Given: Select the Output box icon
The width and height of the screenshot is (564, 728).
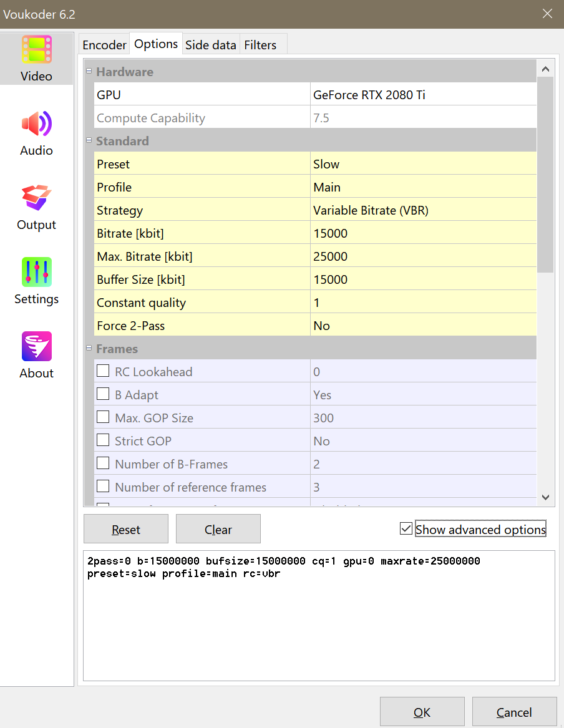Looking at the screenshot, I should tap(37, 198).
